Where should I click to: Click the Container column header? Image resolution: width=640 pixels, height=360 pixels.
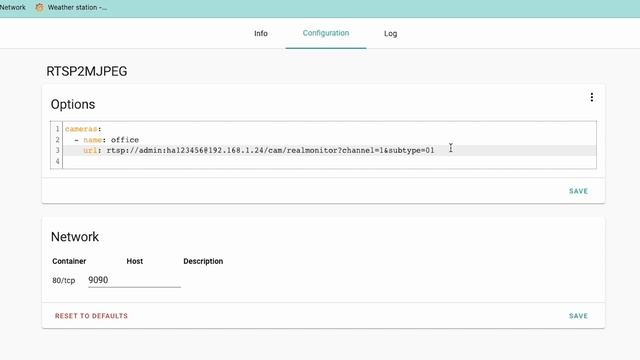(x=69, y=261)
